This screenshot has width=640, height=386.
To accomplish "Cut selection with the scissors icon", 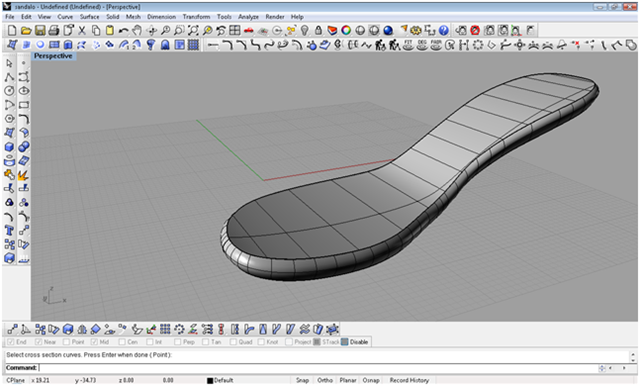I will [82, 30].
